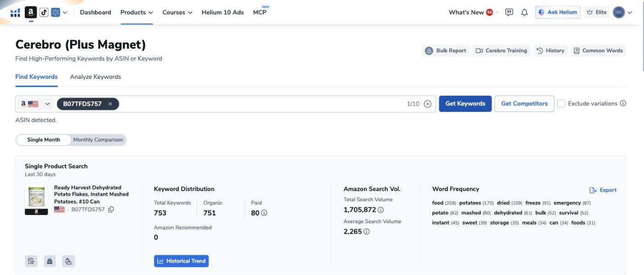Click the word 'dried (109)'
The image size is (644, 275).
tap(510, 203)
